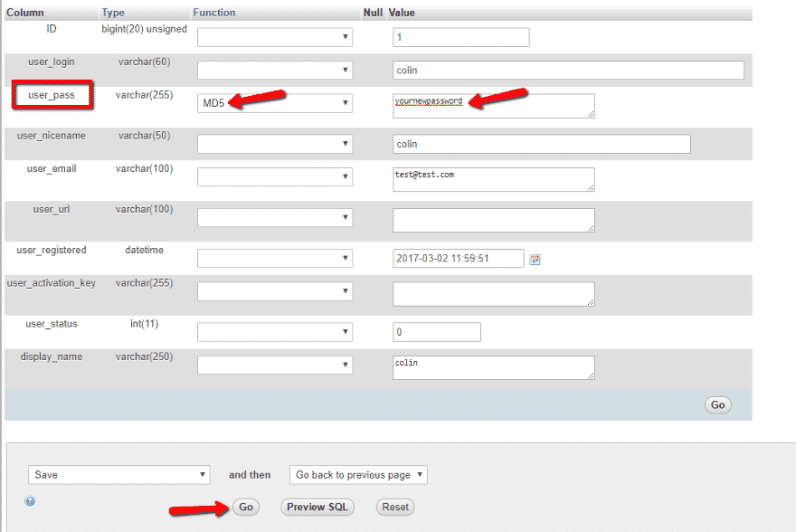Open the Function dropdown for display_name
The image size is (796, 532).
coord(273,366)
